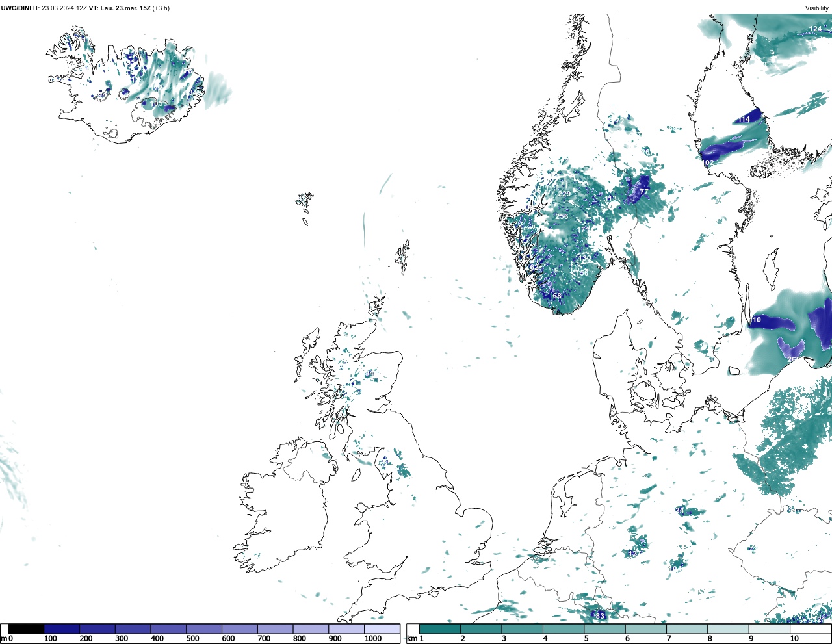
Task: Click the '114' visibility value on map
Action: 744,119
